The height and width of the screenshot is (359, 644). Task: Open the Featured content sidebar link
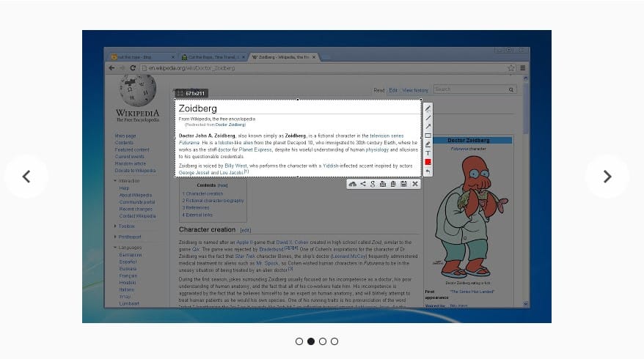(132, 149)
